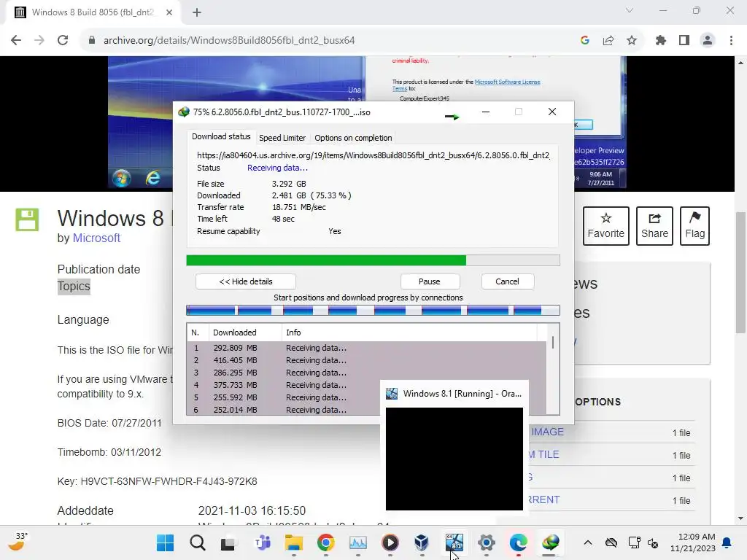Cancel the ISO download
The width and height of the screenshot is (747, 560).
508,281
